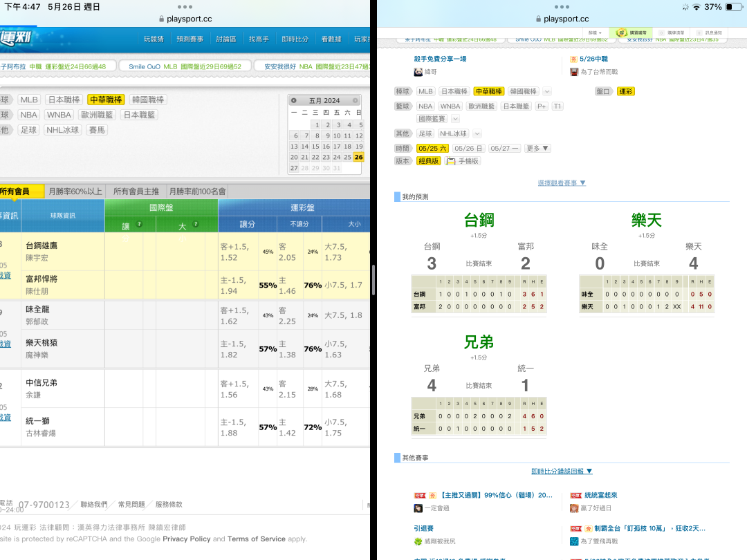Expand more baseball leagues dropdown in right window
The width and height of the screenshot is (747, 560).
coord(547,91)
